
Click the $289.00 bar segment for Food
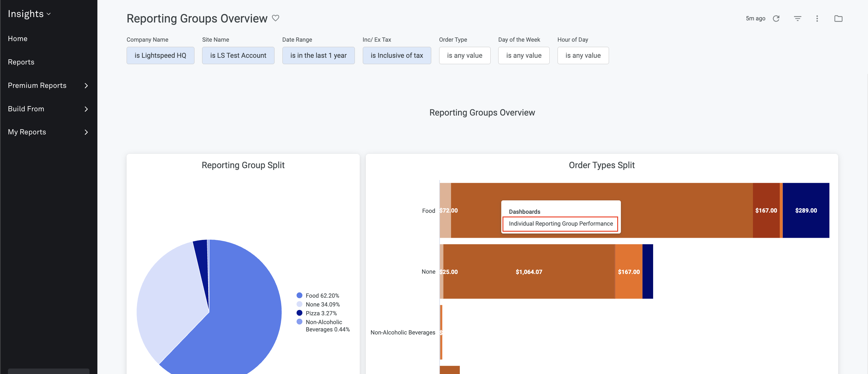(806, 210)
